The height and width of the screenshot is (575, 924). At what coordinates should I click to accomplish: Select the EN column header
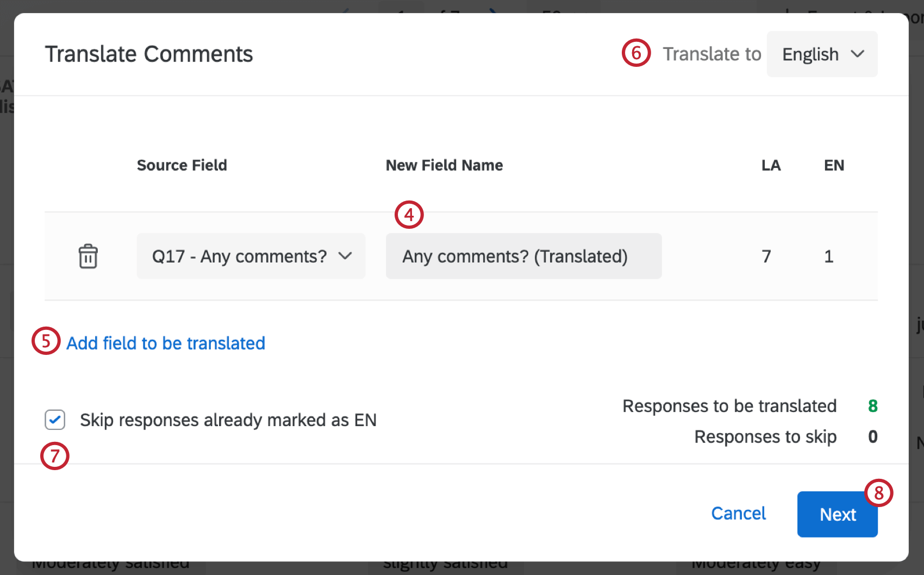tap(834, 165)
